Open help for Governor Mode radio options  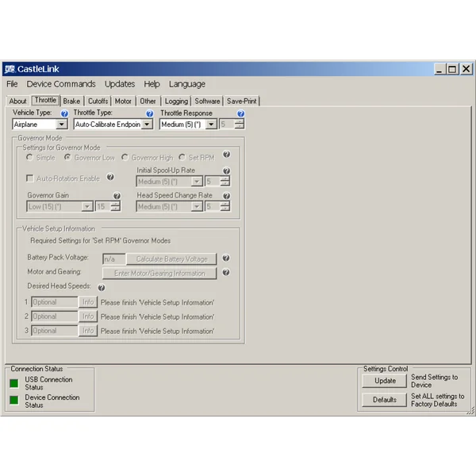point(227,155)
